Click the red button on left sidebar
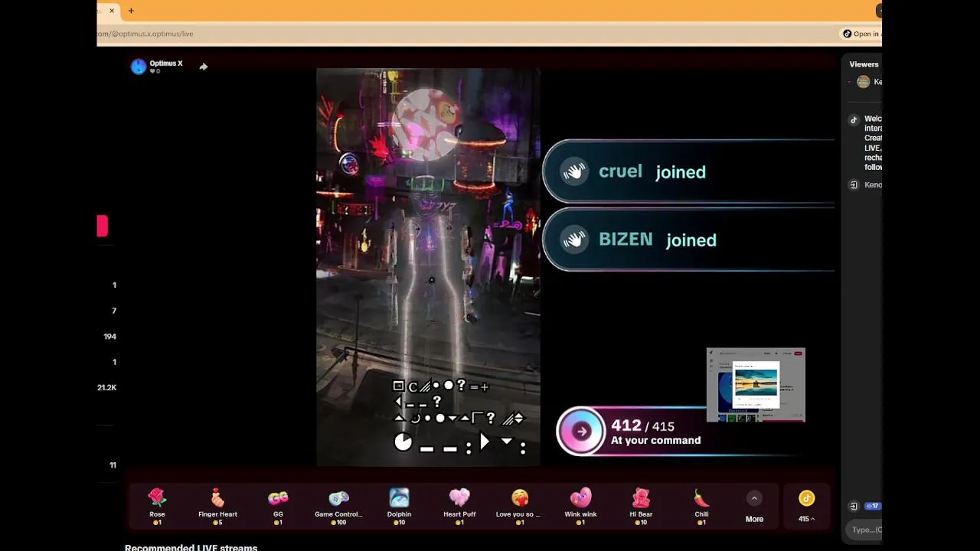The image size is (980, 551). [103, 226]
